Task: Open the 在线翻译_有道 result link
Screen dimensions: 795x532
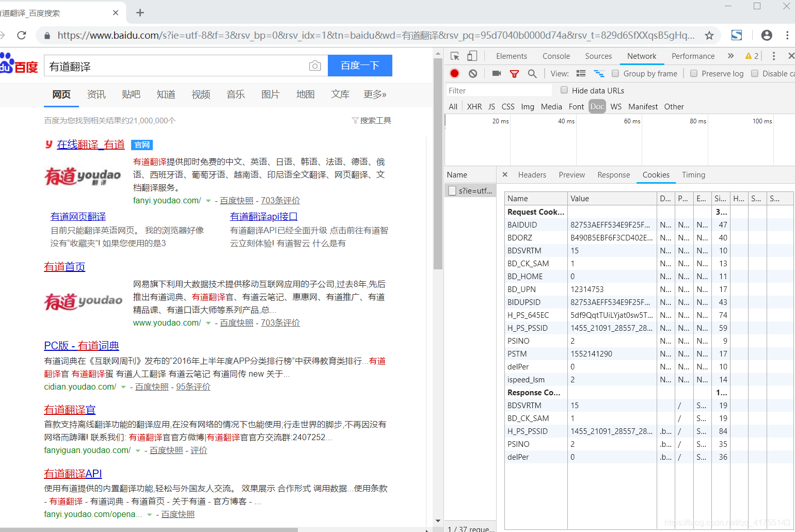Action: point(90,144)
